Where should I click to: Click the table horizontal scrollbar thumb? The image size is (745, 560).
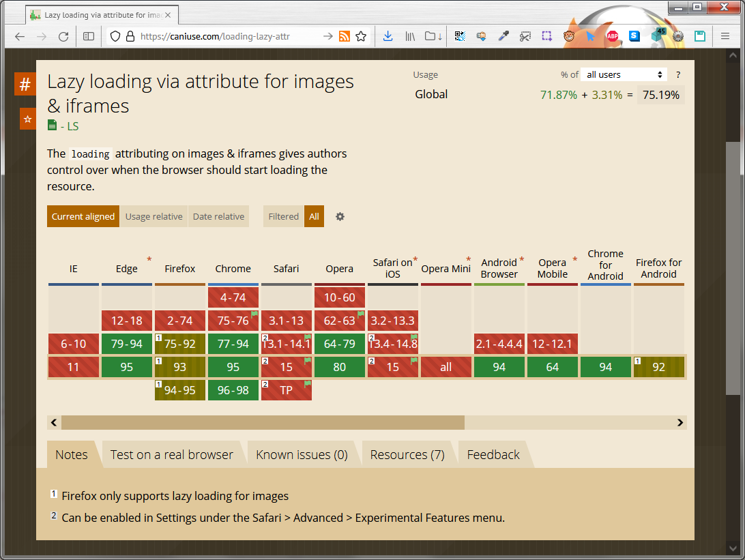click(263, 423)
